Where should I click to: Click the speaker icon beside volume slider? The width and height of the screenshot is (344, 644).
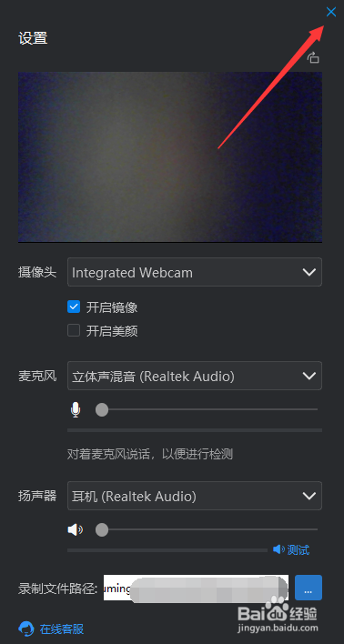click(x=76, y=529)
